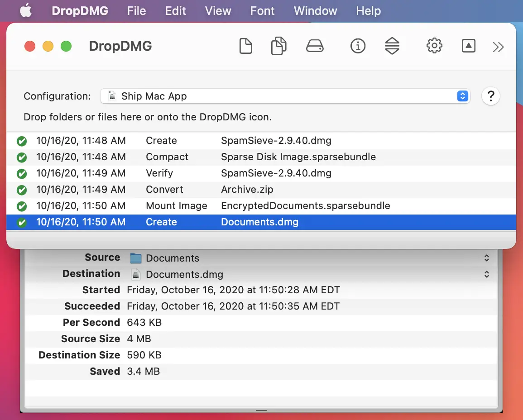Click the Saved 3.4 MB value
523x420 pixels.
[143, 372]
